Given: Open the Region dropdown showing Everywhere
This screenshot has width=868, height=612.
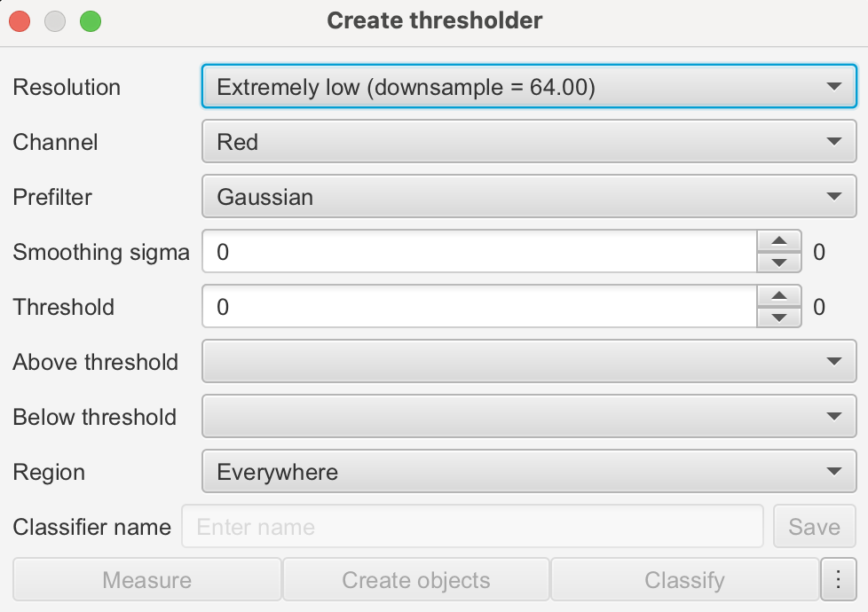Looking at the screenshot, I should point(528,471).
